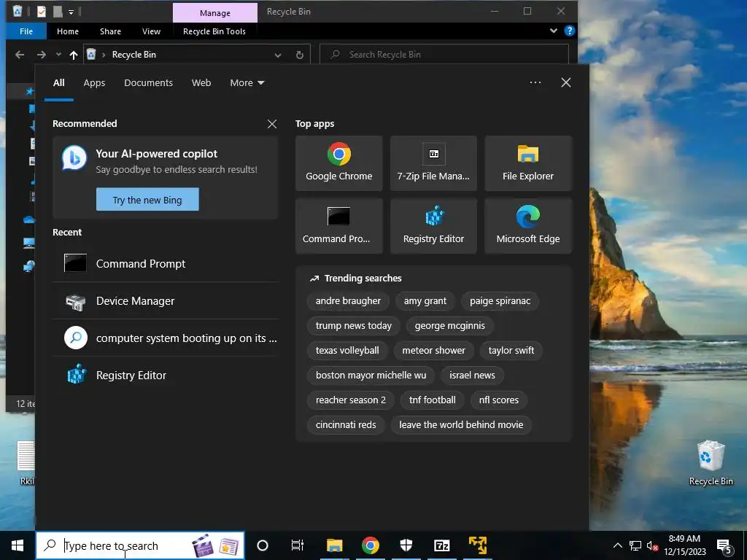
Task: Click the Windows Start button
Action: coord(18,545)
